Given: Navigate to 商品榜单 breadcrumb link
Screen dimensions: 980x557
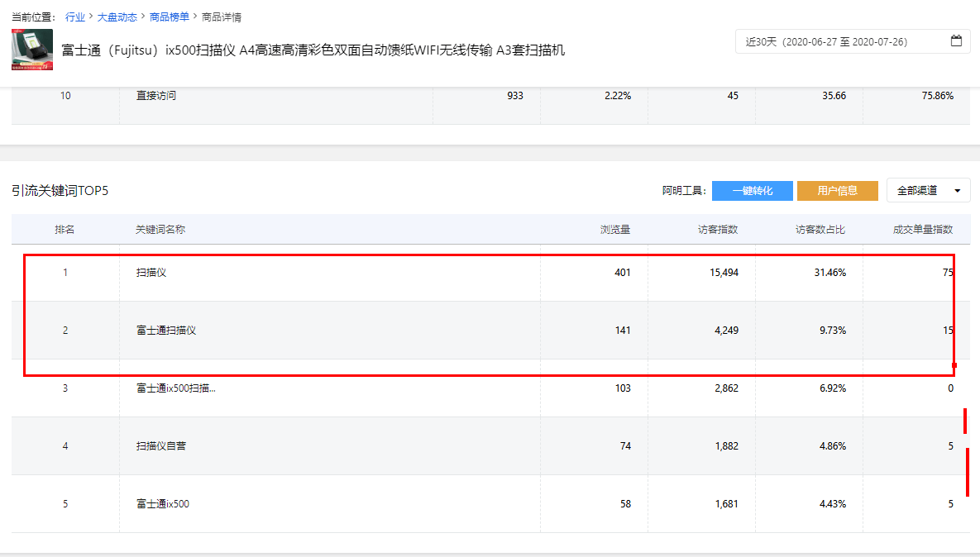Looking at the screenshot, I should click(170, 17).
